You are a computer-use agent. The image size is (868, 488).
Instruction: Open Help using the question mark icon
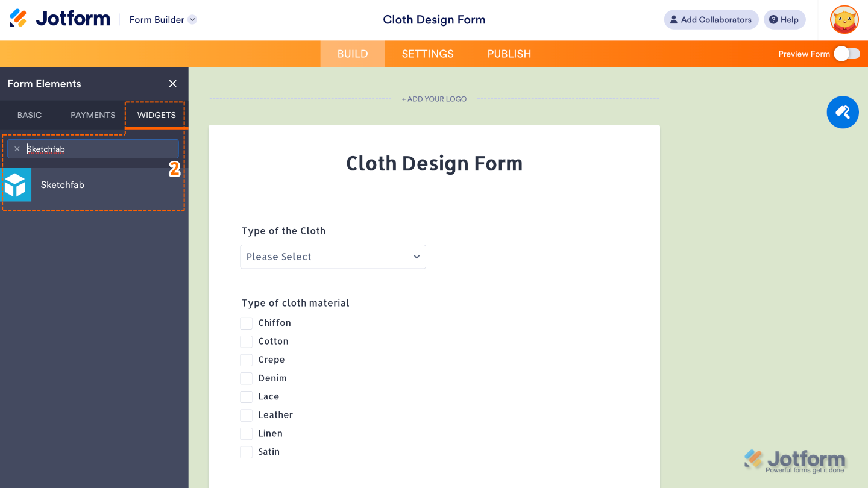point(784,19)
